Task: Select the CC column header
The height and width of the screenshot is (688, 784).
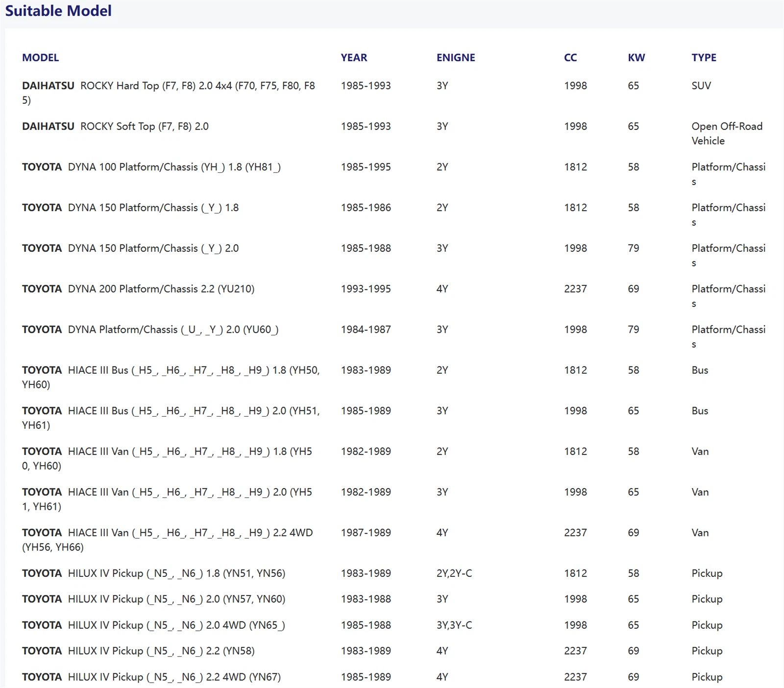Action: (570, 57)
